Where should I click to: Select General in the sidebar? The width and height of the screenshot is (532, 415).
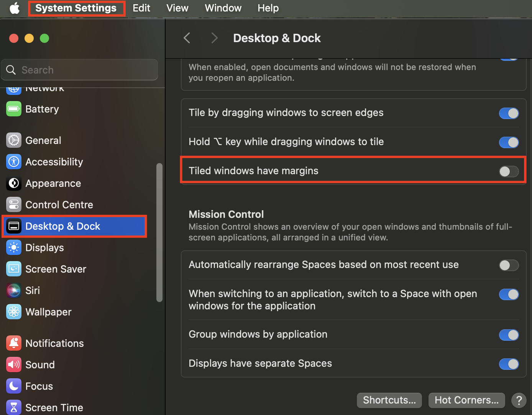click(74, 141)
